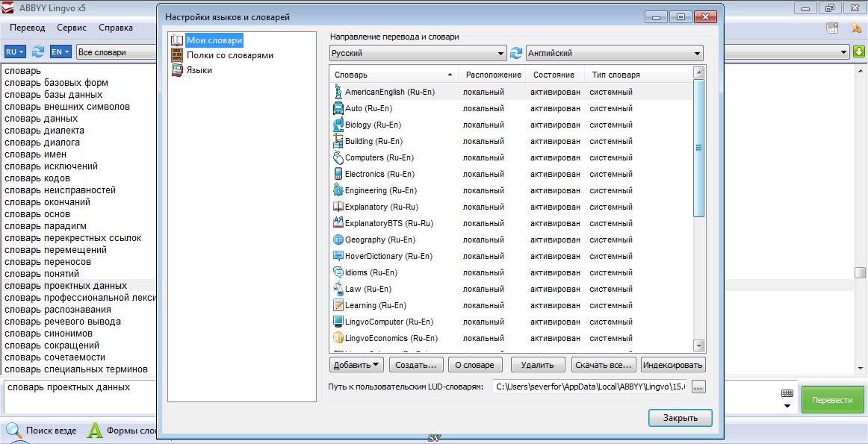The height and width of the screenshot is (444, 868).
Task: Click the browse "..." button for LUD path
Action: 698,387
